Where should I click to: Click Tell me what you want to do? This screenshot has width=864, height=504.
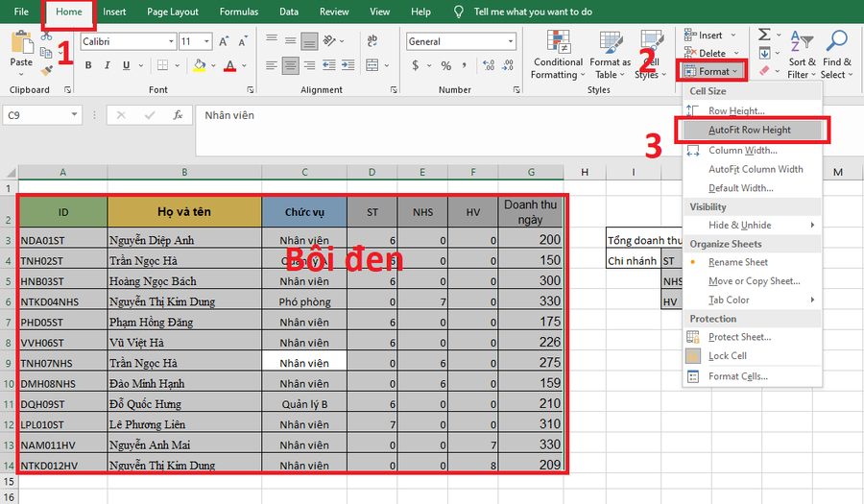coord(533,12)
